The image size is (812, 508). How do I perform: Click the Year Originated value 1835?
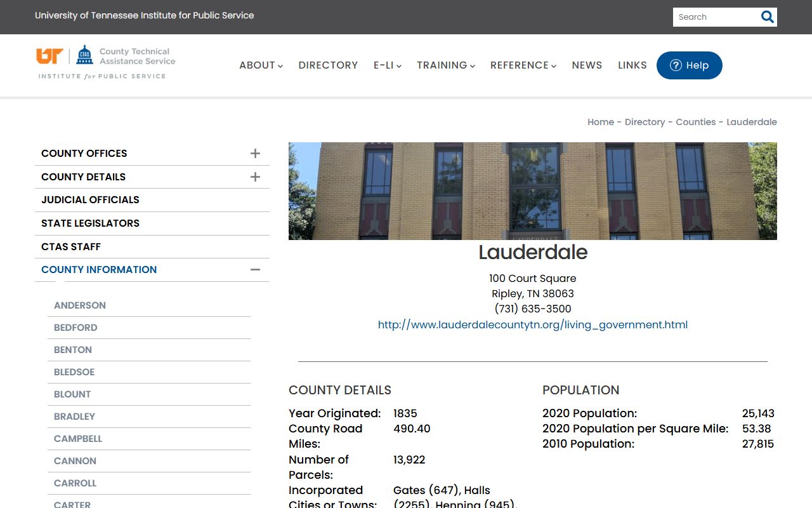coord(405,413)
